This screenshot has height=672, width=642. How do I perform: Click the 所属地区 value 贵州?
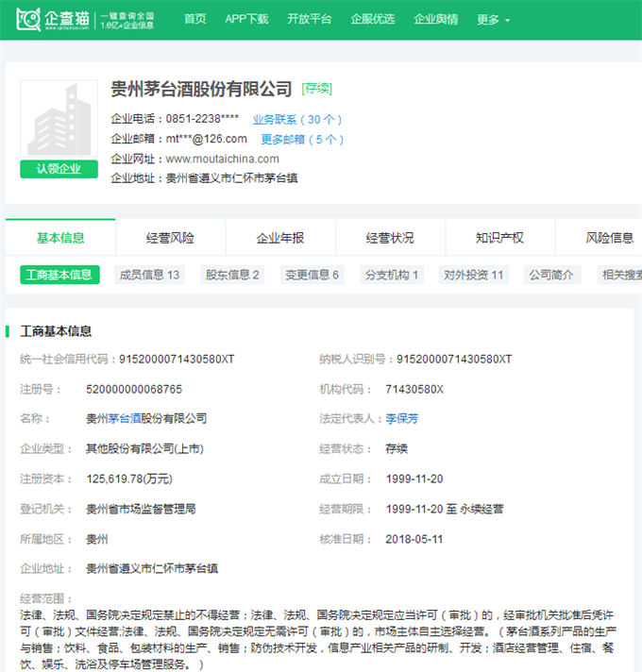97,539
